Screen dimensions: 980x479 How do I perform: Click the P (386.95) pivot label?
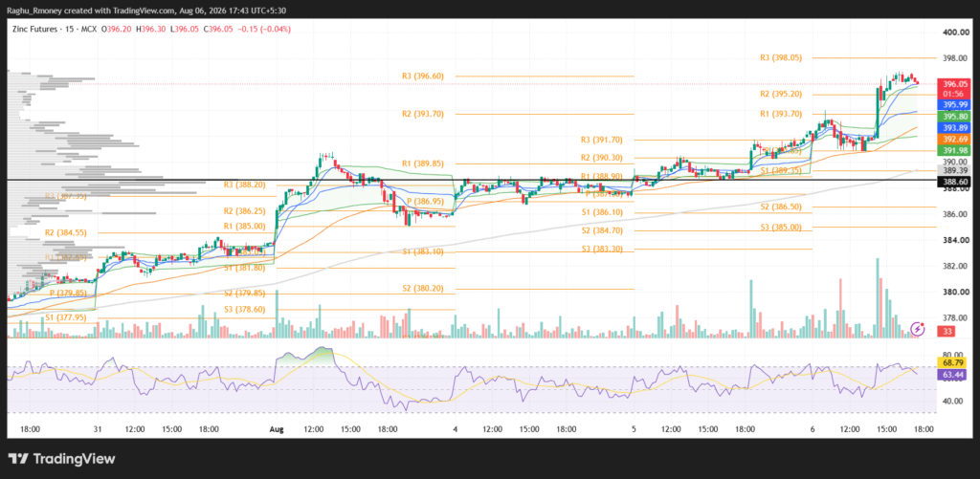(426, 201)
